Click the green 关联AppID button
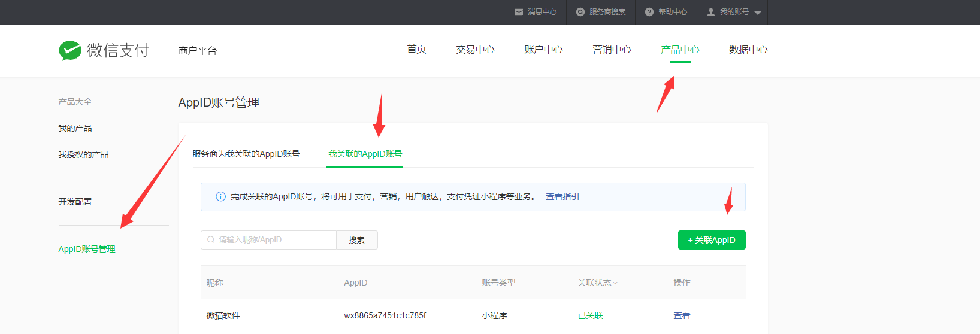The width and height of the screenshot is (980, 334). click(x=712, y=240)
